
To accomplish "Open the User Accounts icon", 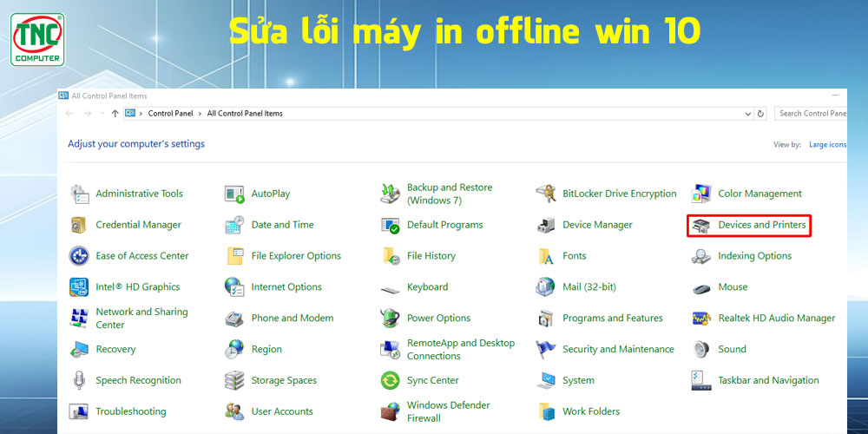I will (234, 411).
